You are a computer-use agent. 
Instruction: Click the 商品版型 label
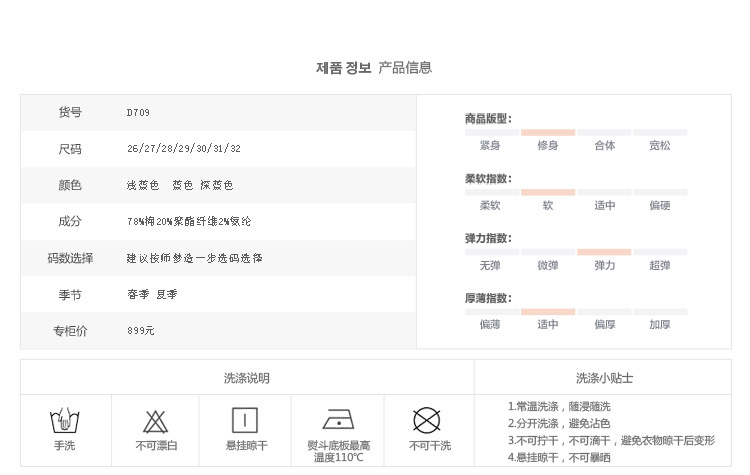point(488,119)
